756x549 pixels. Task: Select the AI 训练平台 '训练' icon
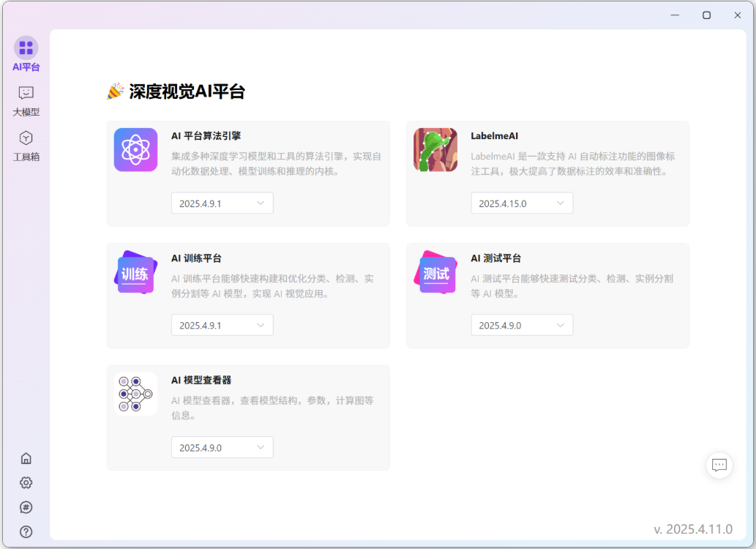click(135, 272)
